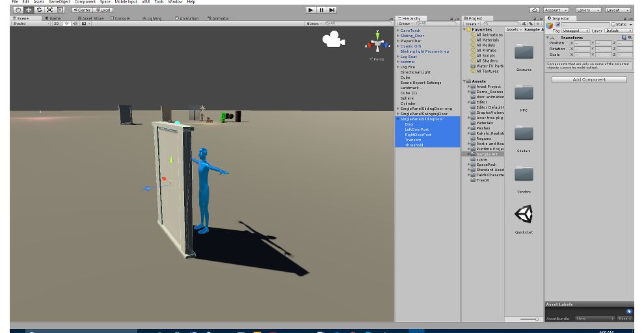644x333 pixels.
Task: Click the Pause button
Action: tap(321, 10)
